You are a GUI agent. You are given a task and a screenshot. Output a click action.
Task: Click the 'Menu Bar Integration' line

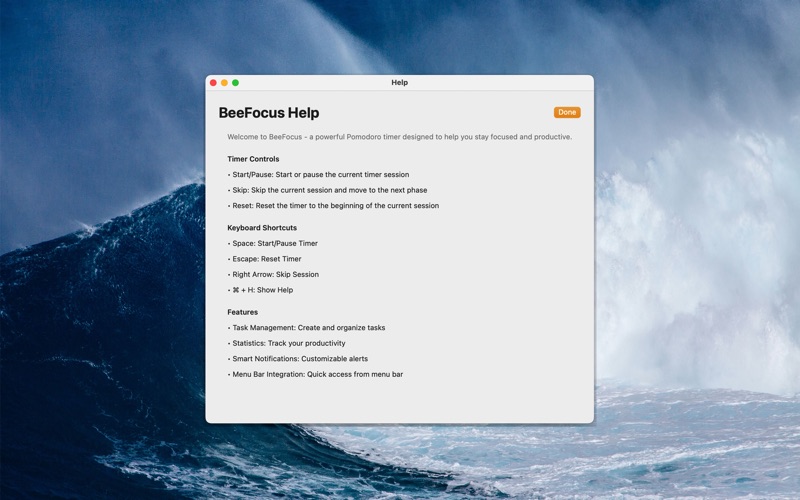[x=315, y=374]
